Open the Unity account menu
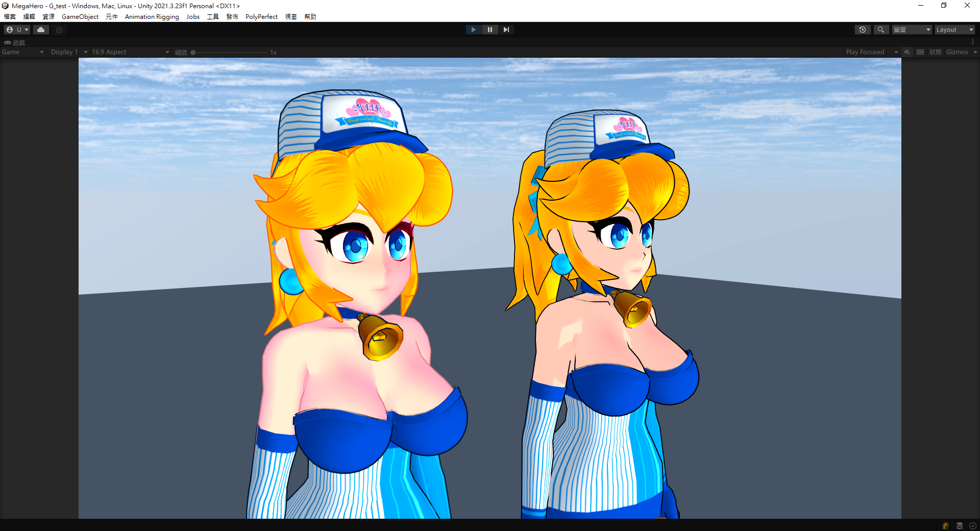Image resolution: width=980 pixels, height=531 pixels. click(17, 30)
